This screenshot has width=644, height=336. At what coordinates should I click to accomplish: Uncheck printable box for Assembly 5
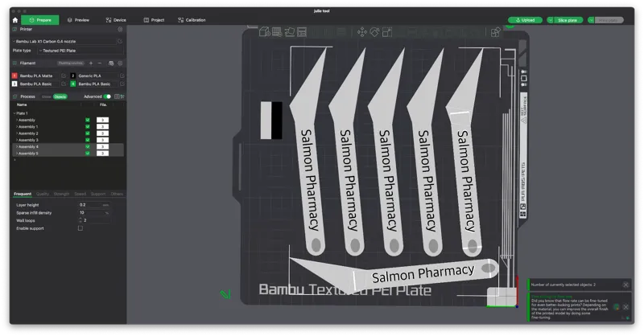(x=88, y=153)
